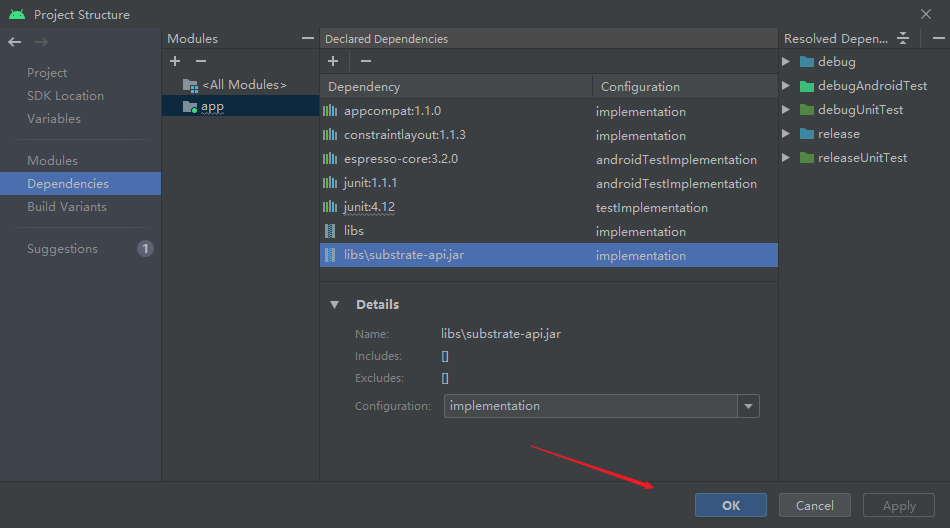Add a new module with plus icon
Image resolution: width=950 pixels, height=528 pixels.
(175, 62)
